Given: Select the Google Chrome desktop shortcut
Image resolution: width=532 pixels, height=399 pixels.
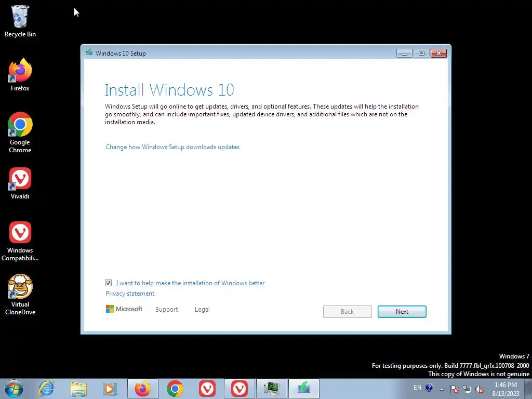Looking at the screenshot, I should (x=20, y=132).
